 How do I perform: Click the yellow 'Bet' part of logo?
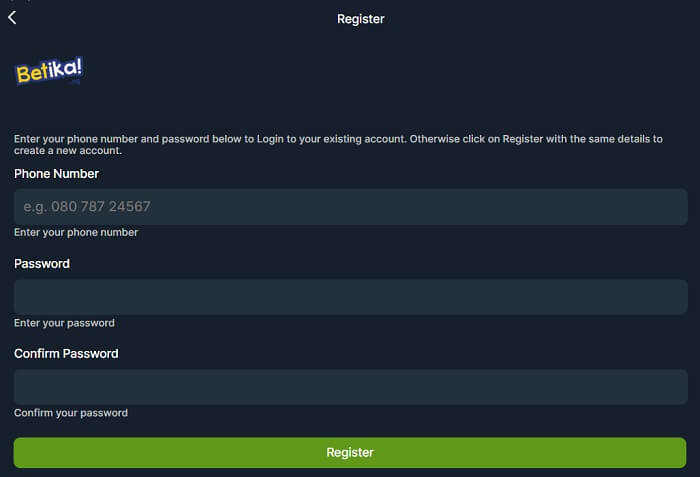point(32,73)
